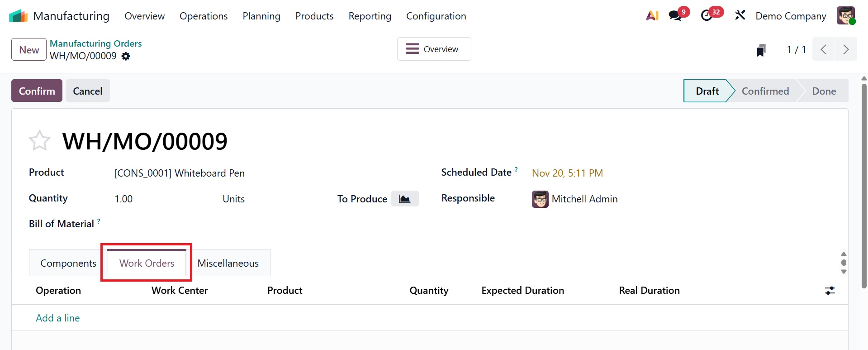The width and height of the screenshot is (868, 350).
Task: Toggle the favorite star for WH/MO/00009
Action: pos(39,141)
